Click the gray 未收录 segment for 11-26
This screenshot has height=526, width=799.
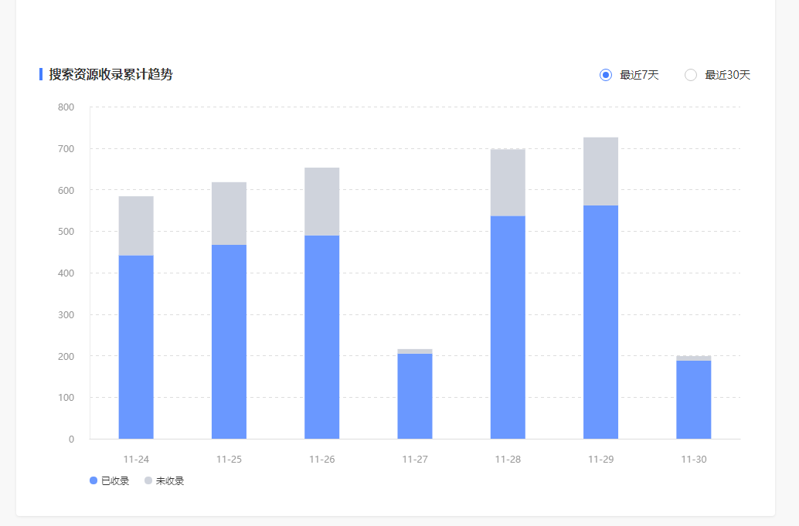tap(322, 201)
